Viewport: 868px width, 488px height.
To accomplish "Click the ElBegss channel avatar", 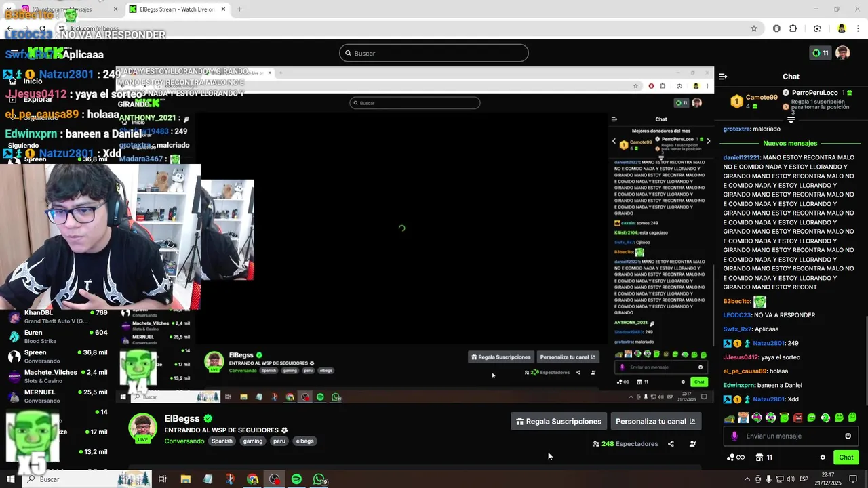I will [x=142, y=428].
